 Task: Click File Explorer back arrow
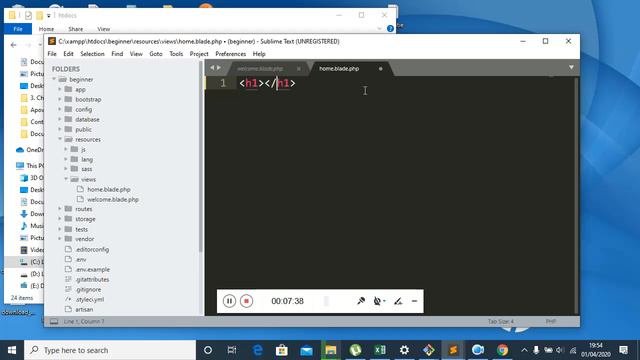point(13,45)
